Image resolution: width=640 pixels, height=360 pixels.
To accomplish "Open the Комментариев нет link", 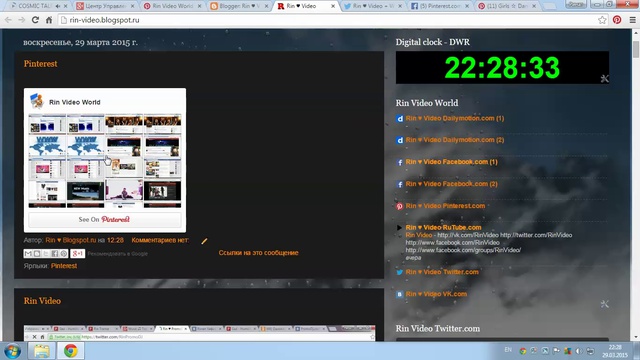I will [x=160, y=240].
